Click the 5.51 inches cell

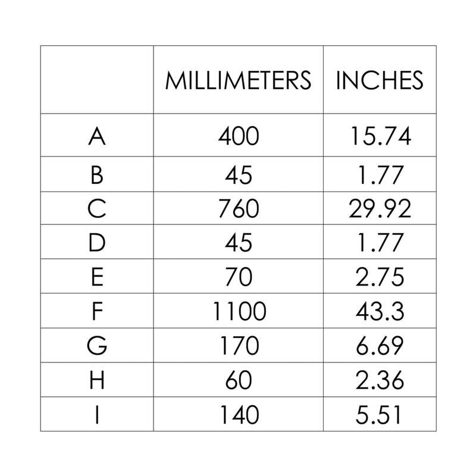(378, 414)
